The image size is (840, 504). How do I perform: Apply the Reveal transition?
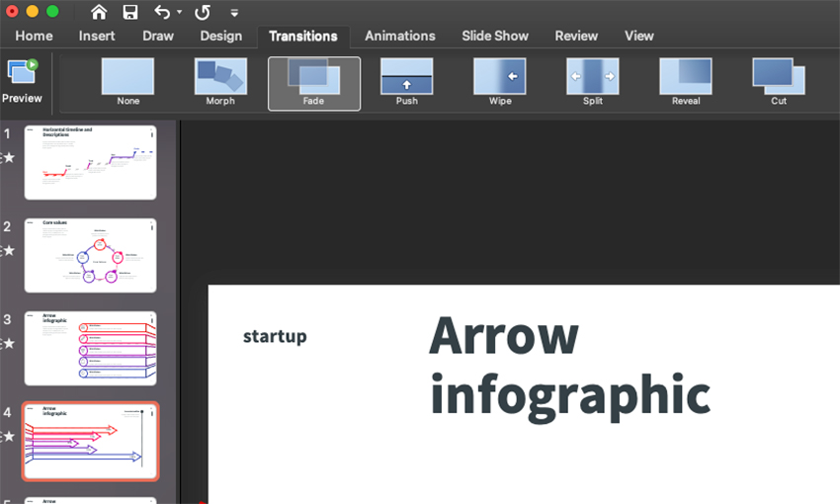coord(686,82)
